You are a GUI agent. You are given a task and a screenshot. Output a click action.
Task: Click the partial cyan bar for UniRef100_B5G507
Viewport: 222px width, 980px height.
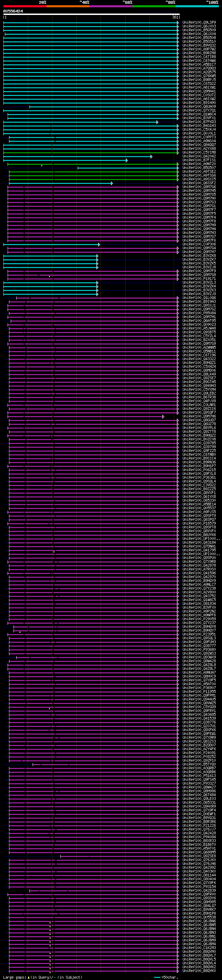[x=128, y=168]
